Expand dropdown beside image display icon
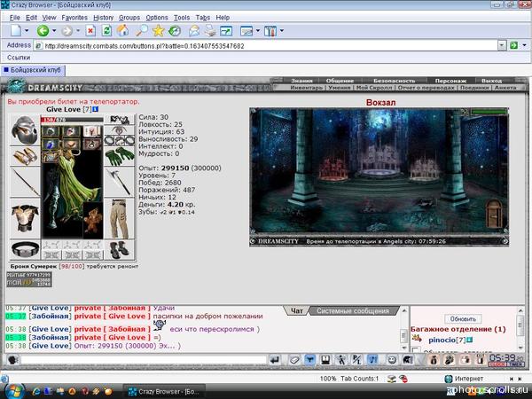 pyautogui.click(x=258, y=31)
